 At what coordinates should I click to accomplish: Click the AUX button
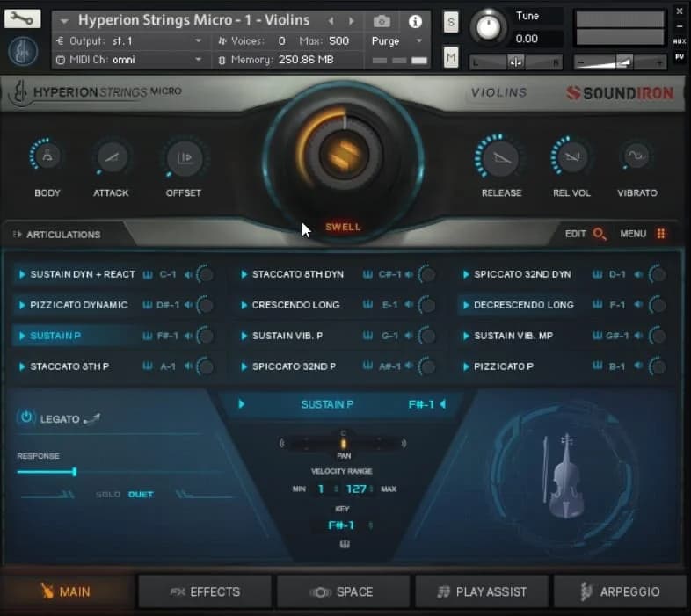[x=679, y=41]
